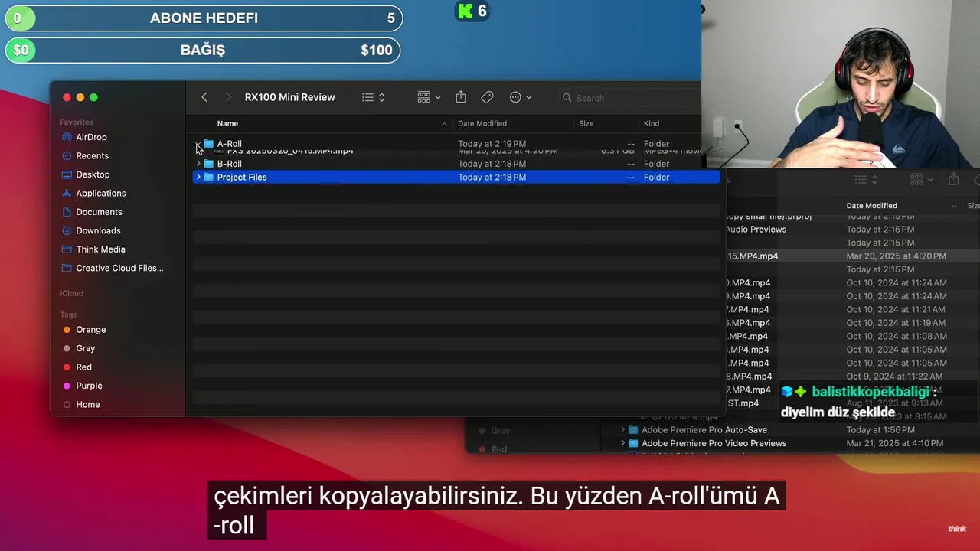Expand the Project Files disclosure arrow
The width and height of the screenshot is (980, 551).
coord(198,177)
